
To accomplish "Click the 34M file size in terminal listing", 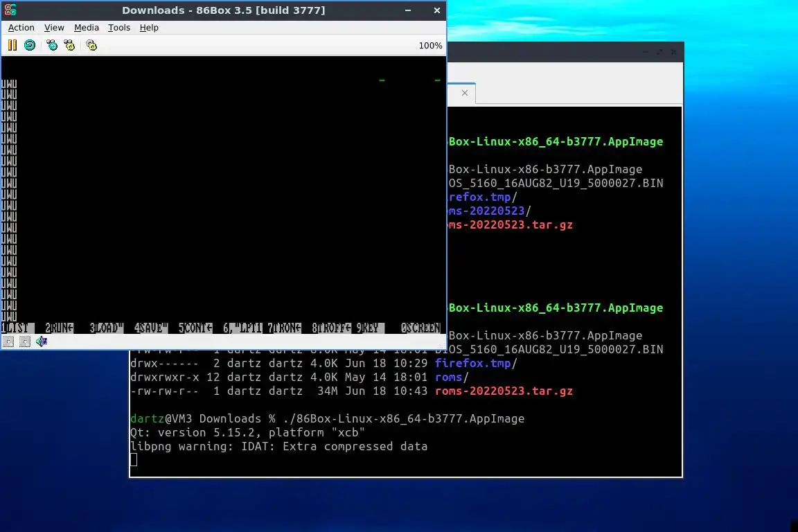I will [x=327, y=391].
